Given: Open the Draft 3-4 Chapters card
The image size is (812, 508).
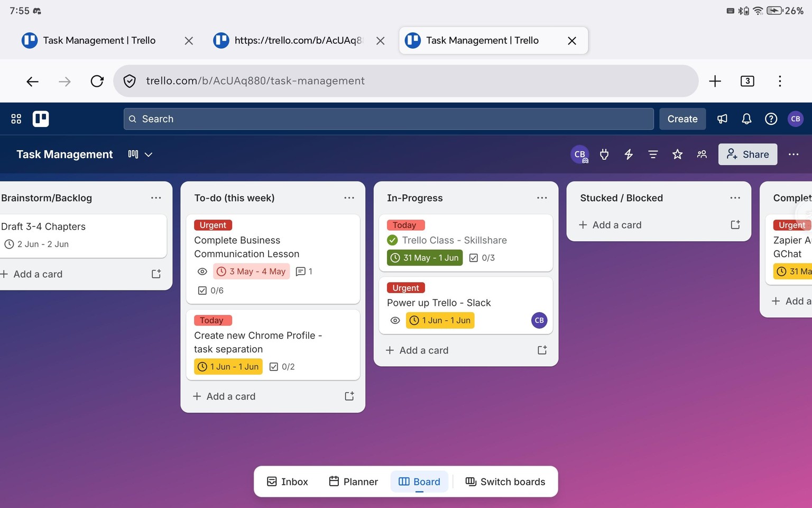Looking at the screenshot, I should point(82,236).
